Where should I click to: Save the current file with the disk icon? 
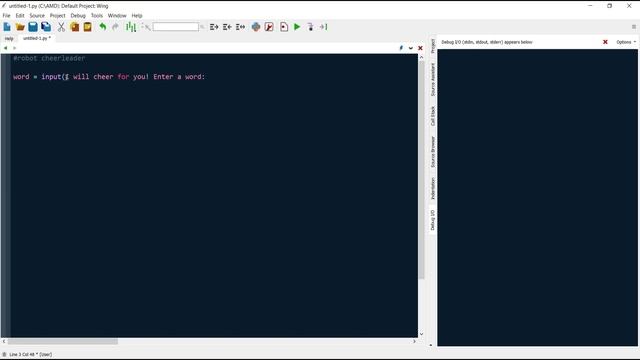coord(33,27)
